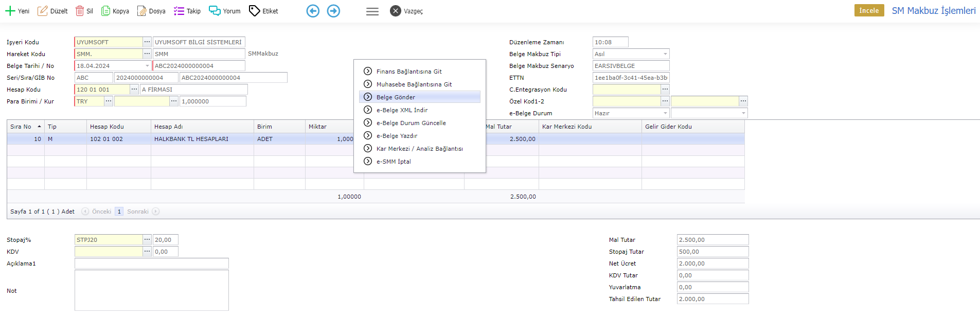The width and height of the screenshot is (980, 317).
Task: Click the Düzelt edit pencil icon
Action: point(43,11)
